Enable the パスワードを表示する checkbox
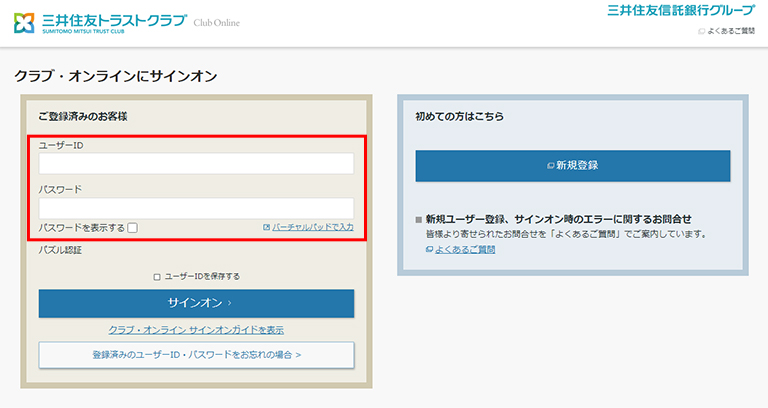Viewport: 768px width, 408px height. click(132, 228)
